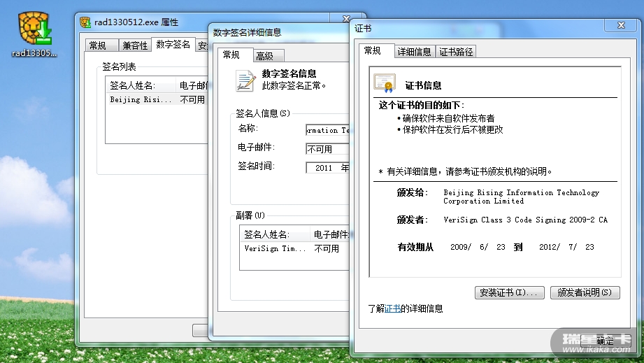
Task: Click the 电子邮件 field showing 不可用
Action: pyautogui.click(x=327, y=149)
